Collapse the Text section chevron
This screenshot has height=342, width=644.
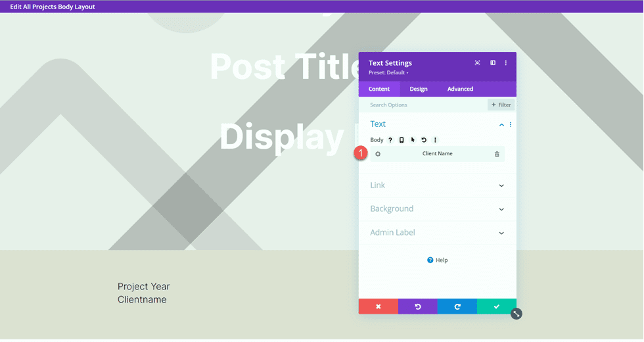(501, 124)
